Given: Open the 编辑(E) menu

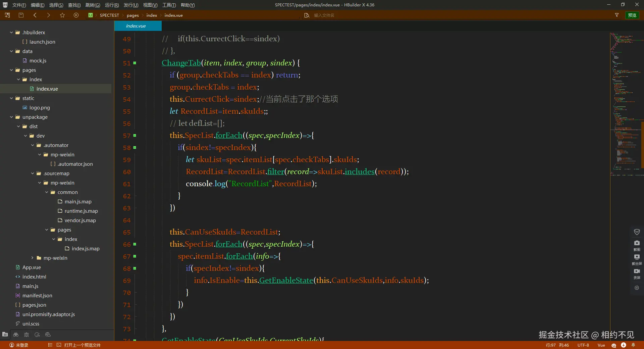Looking at the screenshot, I should pyautogui.click(x=37, y=5).
